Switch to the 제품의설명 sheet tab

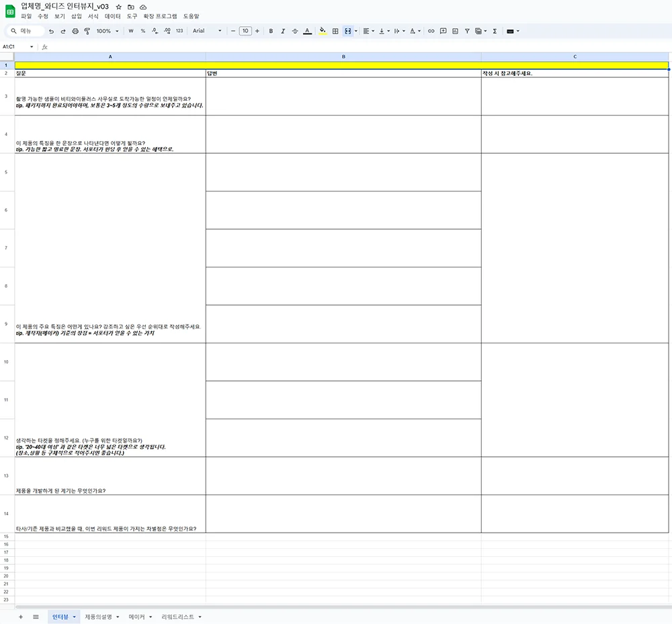(101, 617)
